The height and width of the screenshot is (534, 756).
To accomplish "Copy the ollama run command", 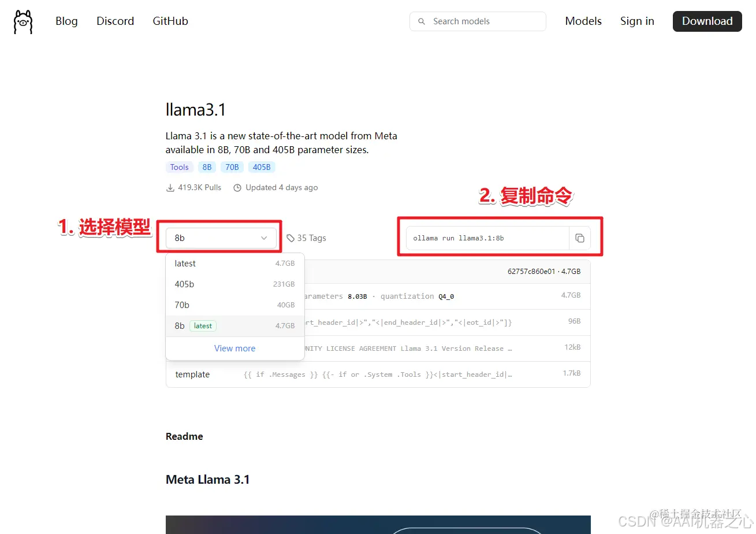I will [580, 238].
